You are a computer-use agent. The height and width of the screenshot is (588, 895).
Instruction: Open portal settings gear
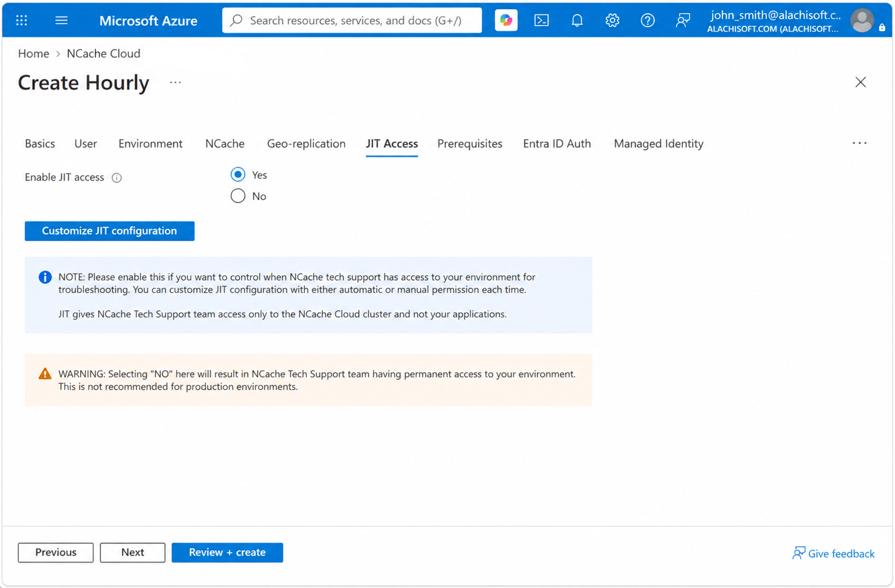(612, 20)
